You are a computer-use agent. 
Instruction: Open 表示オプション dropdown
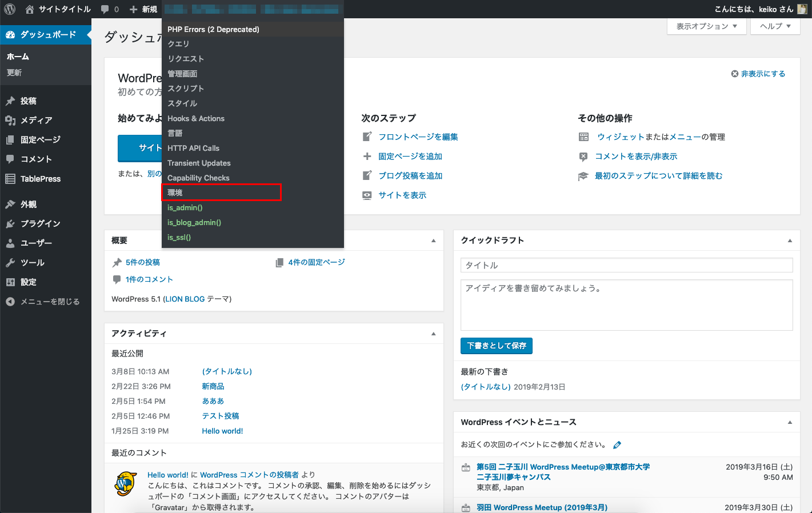[707, 26]
